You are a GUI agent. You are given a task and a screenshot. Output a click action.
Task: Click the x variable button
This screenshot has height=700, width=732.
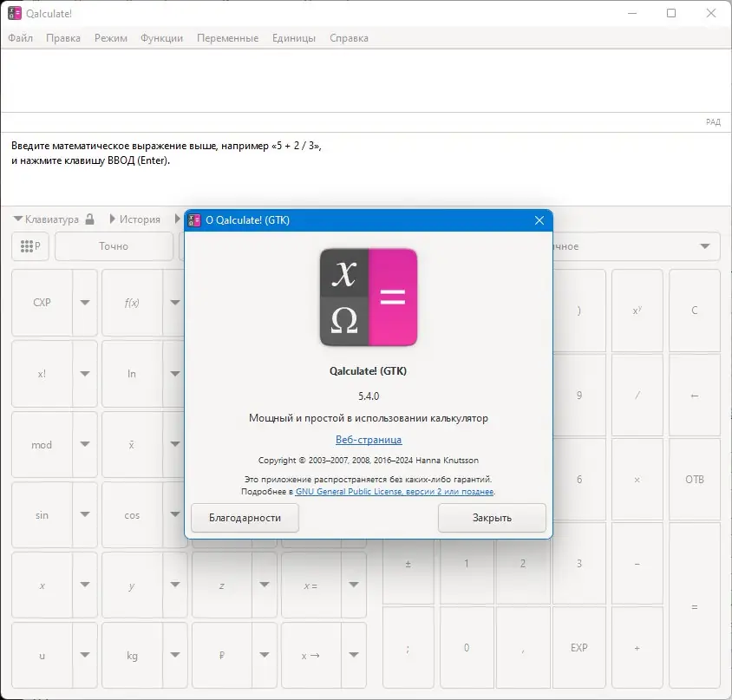pos(42,586)
